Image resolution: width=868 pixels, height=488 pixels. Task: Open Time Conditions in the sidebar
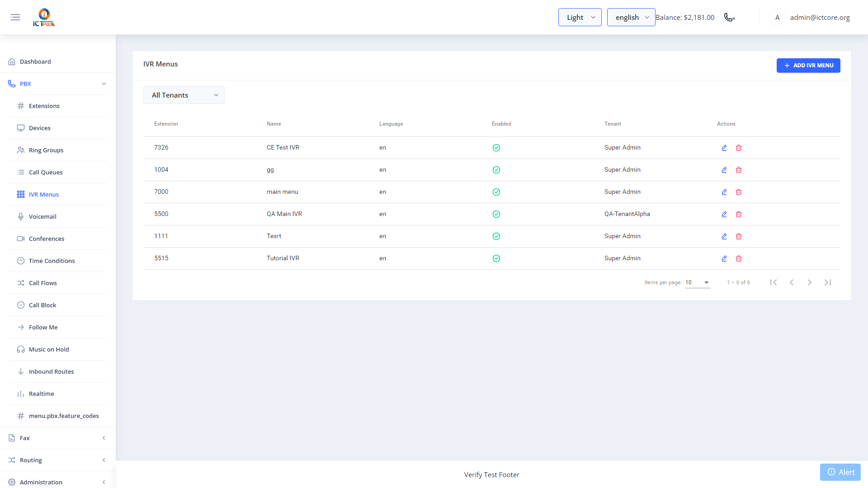pos(58,261)
